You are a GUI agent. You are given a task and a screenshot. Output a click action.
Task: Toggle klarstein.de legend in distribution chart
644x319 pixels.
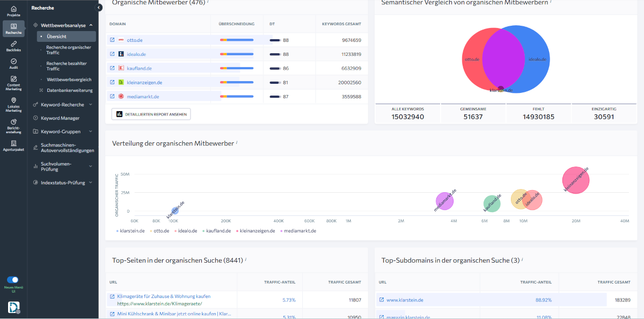click(130, 231)
